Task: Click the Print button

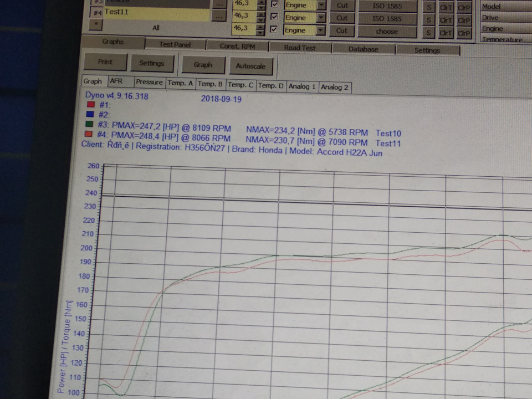Action: (x=105, y=62)
